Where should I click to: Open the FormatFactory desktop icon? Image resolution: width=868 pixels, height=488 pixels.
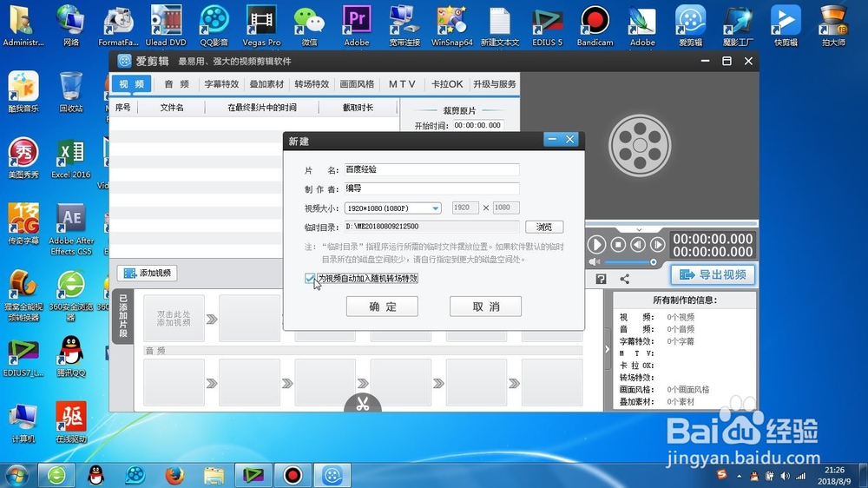pos(118,25)
